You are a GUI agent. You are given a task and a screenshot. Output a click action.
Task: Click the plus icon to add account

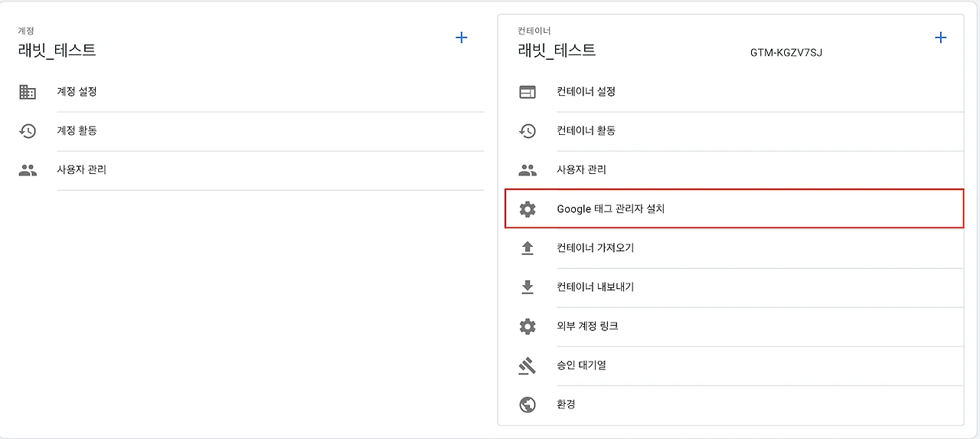pyautogui.click(x=462, y=37)
